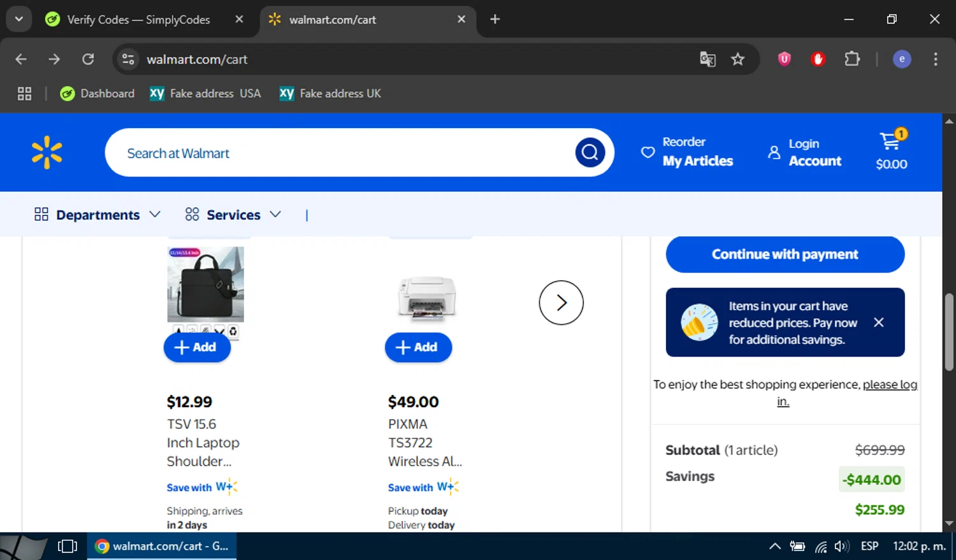This screenshot has height=560, width=956.
Task: Click the PIXMA printer product image
Action: coord(427,297)
